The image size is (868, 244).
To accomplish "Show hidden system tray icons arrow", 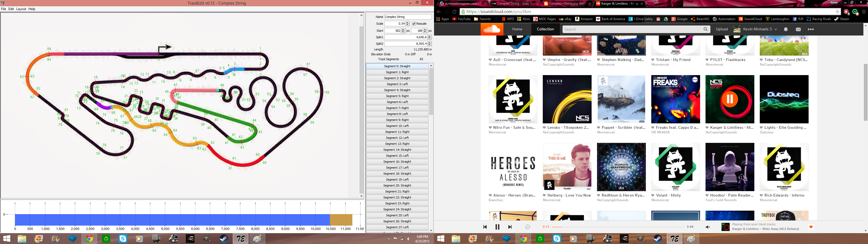I will click(x=388, y=239).
